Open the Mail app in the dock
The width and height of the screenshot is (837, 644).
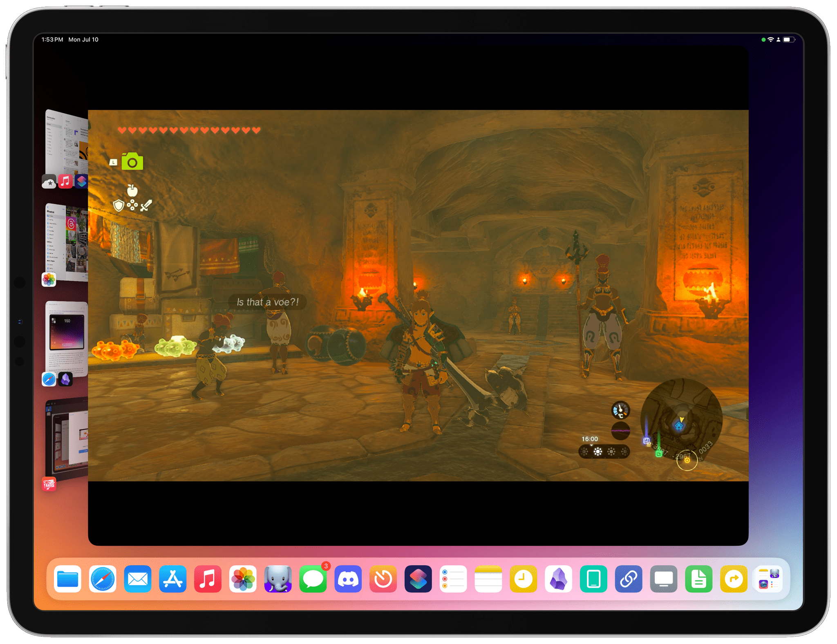point(138,579)
